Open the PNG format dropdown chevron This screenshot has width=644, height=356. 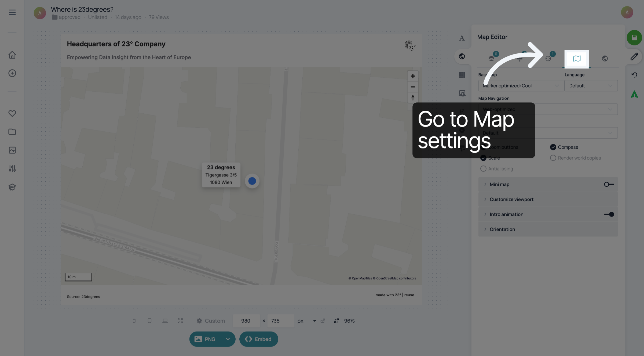click(x=228, y=339)
